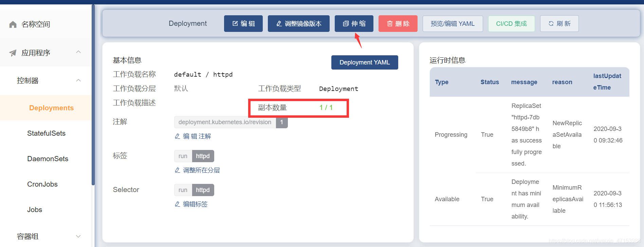
Task: Collapse the 控制器 submenu chevron
Action: pyautogui.click(x=78, y=80)
